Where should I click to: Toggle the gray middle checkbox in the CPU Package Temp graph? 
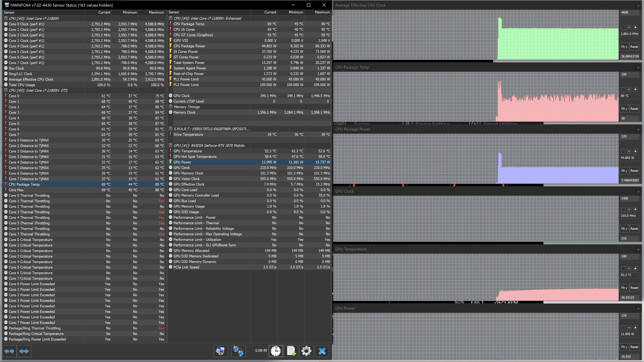click(629, 89)
